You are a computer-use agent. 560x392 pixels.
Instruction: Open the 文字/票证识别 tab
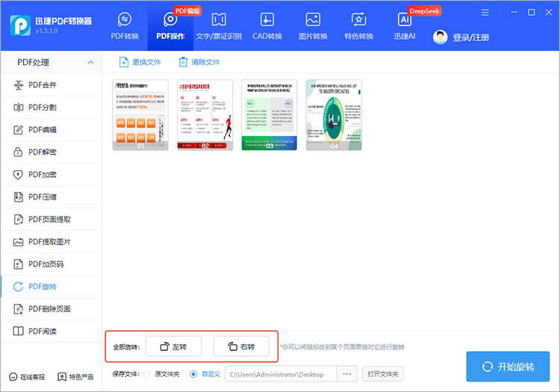[219, 25]
